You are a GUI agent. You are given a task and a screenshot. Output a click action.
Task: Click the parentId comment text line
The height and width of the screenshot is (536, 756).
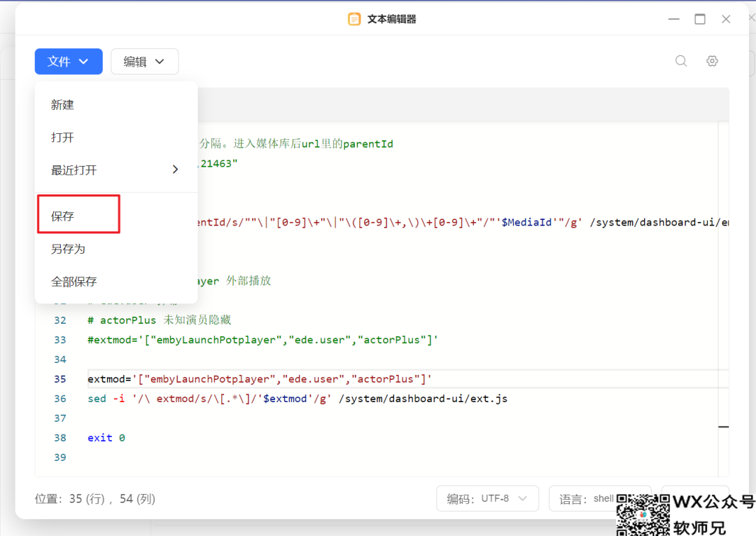click(x=296, y=144)
